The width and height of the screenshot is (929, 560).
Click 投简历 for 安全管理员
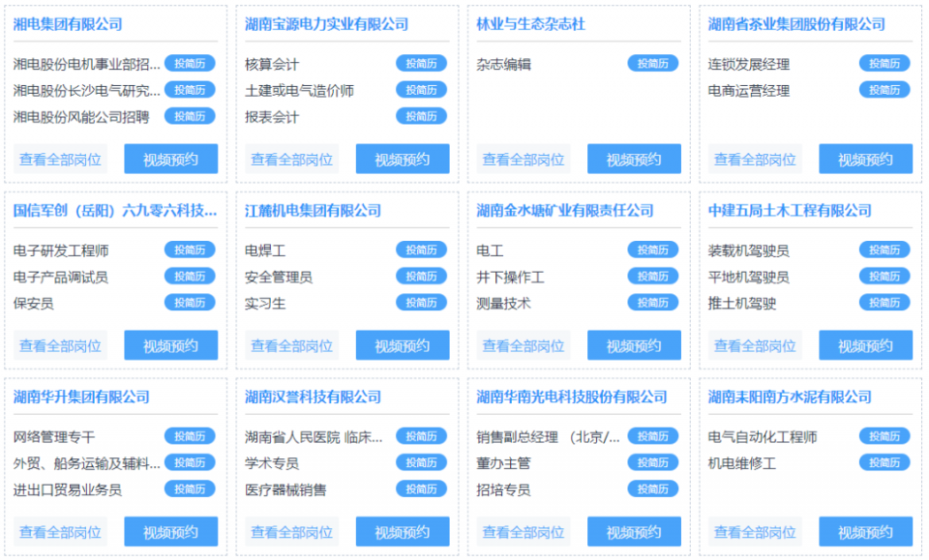(x=421, y=277)
